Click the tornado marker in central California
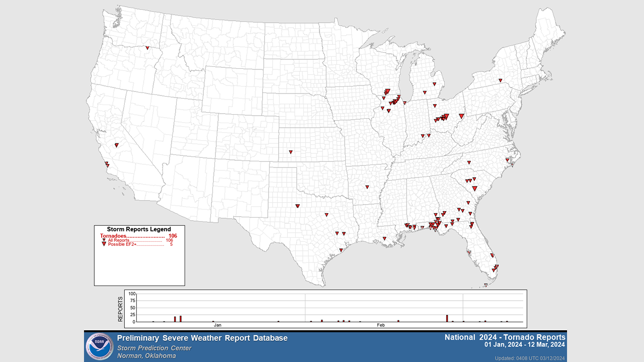 click(x=116, y=145)
